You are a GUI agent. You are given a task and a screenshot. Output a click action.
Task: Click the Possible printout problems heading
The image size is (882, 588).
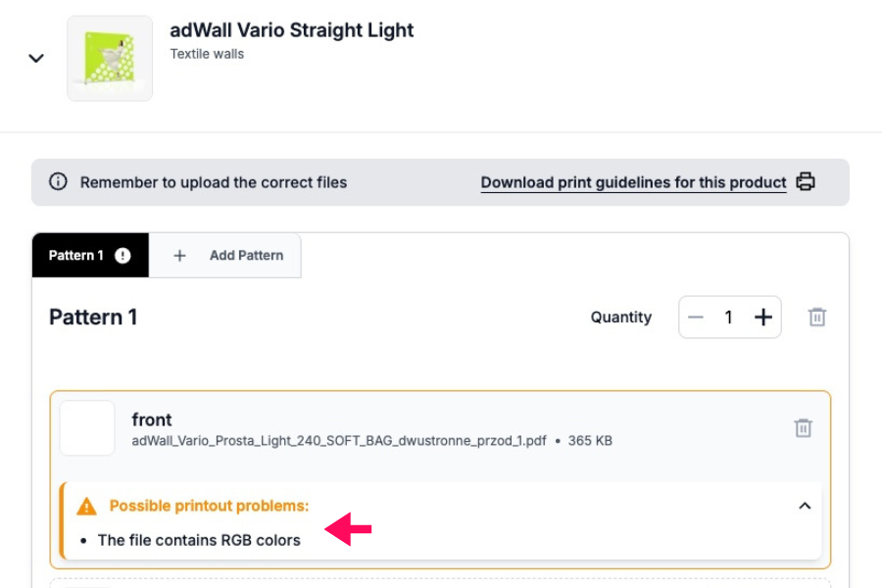click(209, 506)
